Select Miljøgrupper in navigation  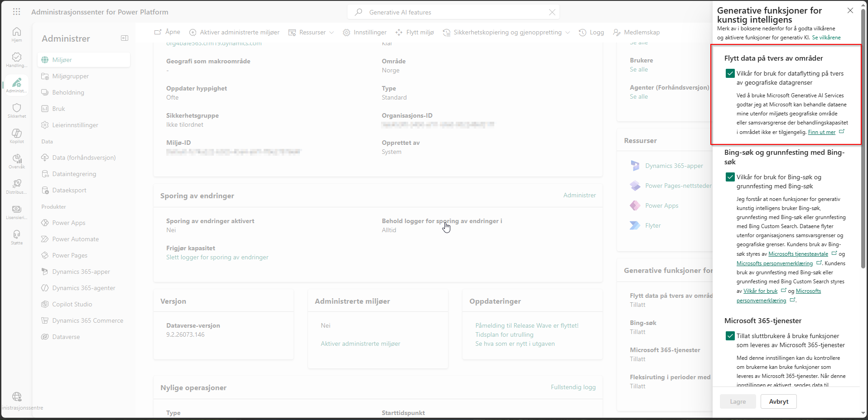coord(84,76)
